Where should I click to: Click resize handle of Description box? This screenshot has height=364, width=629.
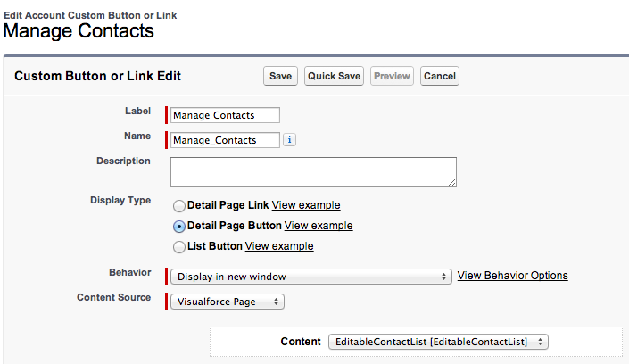452,183
